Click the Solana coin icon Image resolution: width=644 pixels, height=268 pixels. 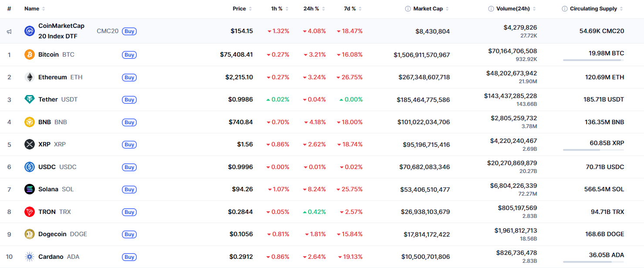29,189
